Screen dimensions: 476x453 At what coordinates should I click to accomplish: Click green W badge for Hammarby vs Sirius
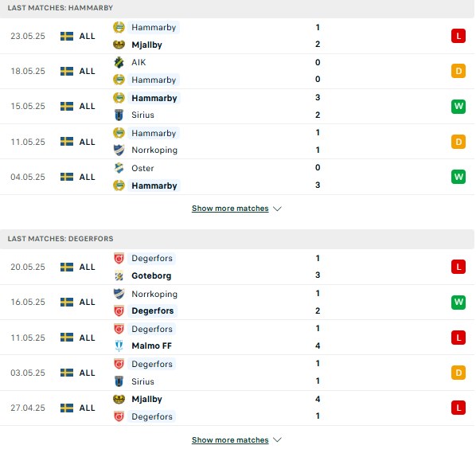[x=458, y=106]
